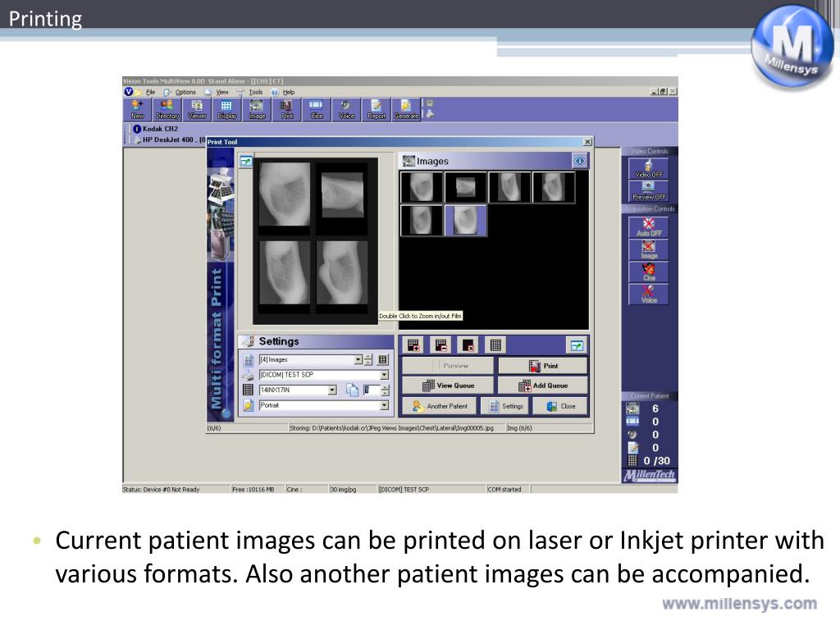Click the greyed-out Preview button
This screenshot has height=630, width=840.
(448, 366)
